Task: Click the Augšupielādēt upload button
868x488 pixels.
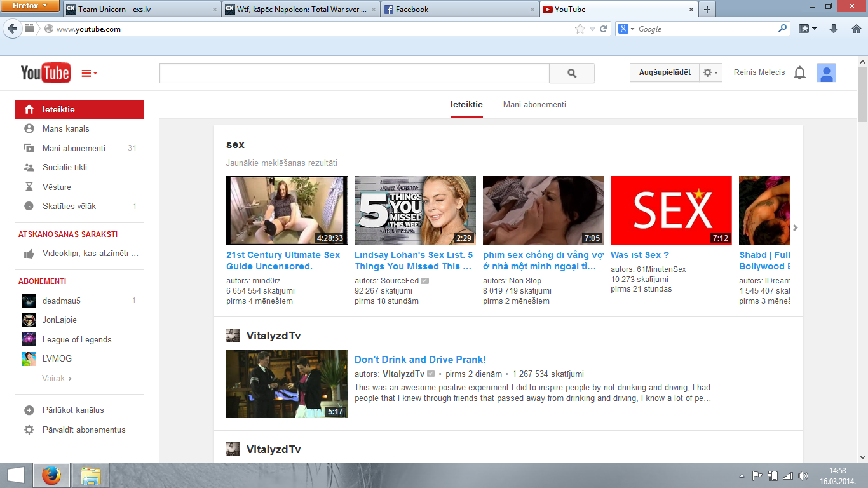Action: point(665,72)
